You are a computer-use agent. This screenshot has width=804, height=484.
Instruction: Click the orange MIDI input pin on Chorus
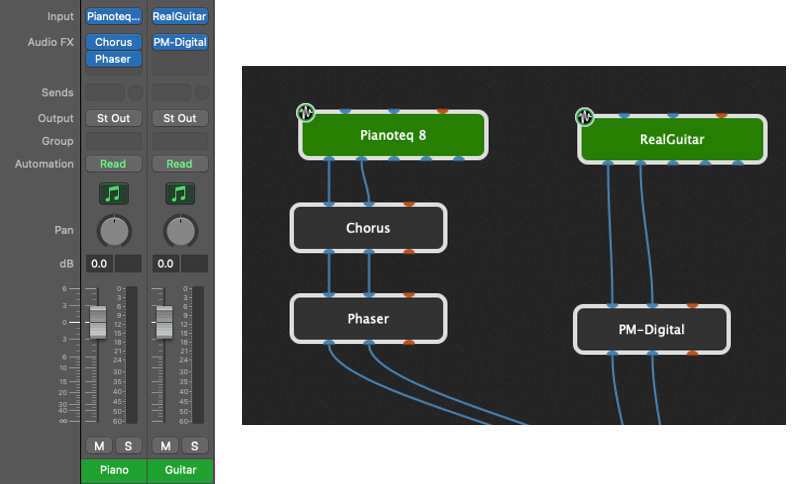coord(409,204)
